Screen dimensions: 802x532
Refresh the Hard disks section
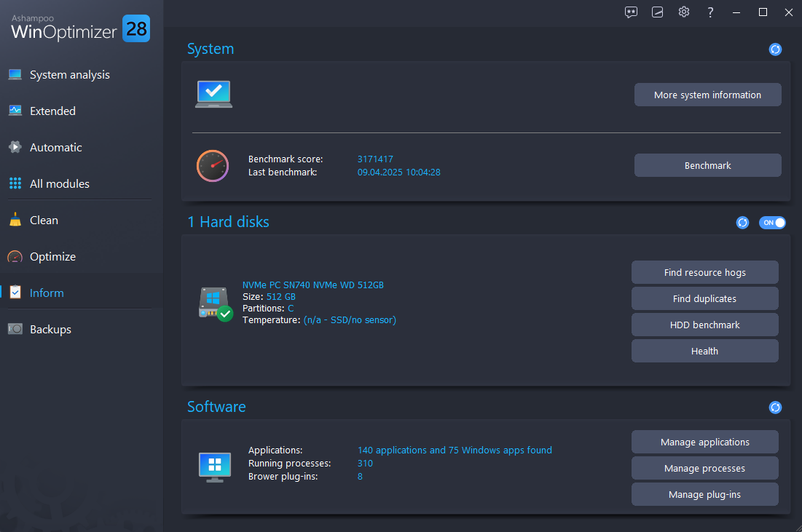click(742, 223)
